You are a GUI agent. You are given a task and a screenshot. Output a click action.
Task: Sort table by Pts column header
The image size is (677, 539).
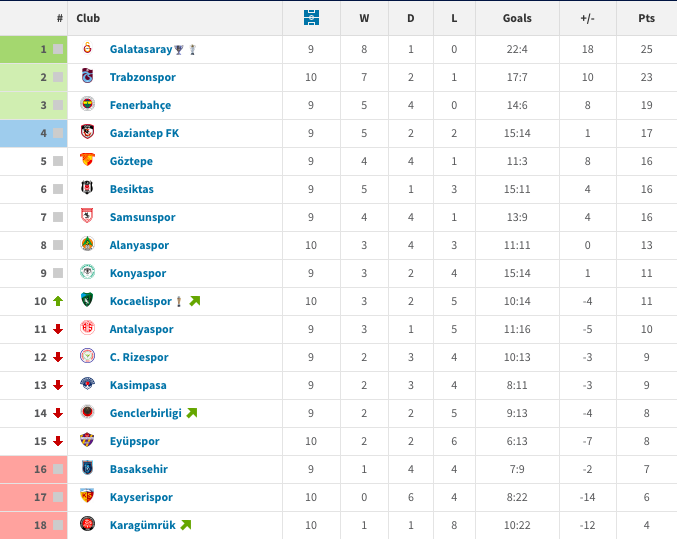pos(646,18)
